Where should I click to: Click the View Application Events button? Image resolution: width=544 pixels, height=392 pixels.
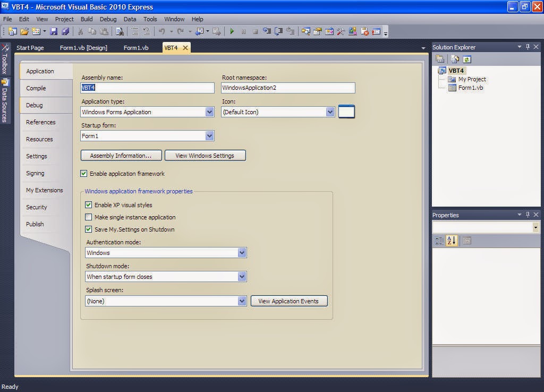[289, 301]
